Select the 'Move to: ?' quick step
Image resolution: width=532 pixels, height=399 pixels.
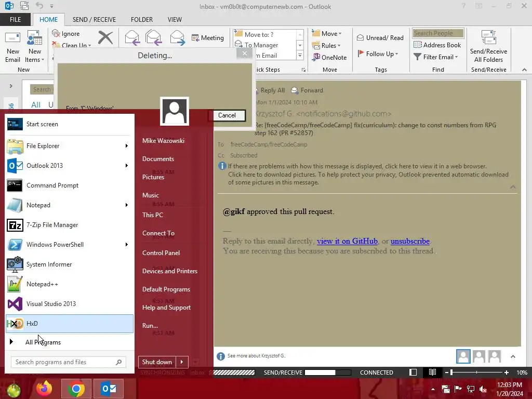click(264, 34)
